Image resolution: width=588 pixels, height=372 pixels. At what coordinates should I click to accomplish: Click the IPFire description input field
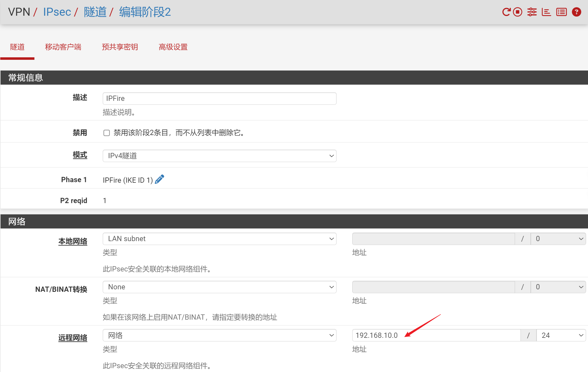(x=219, y=99)
